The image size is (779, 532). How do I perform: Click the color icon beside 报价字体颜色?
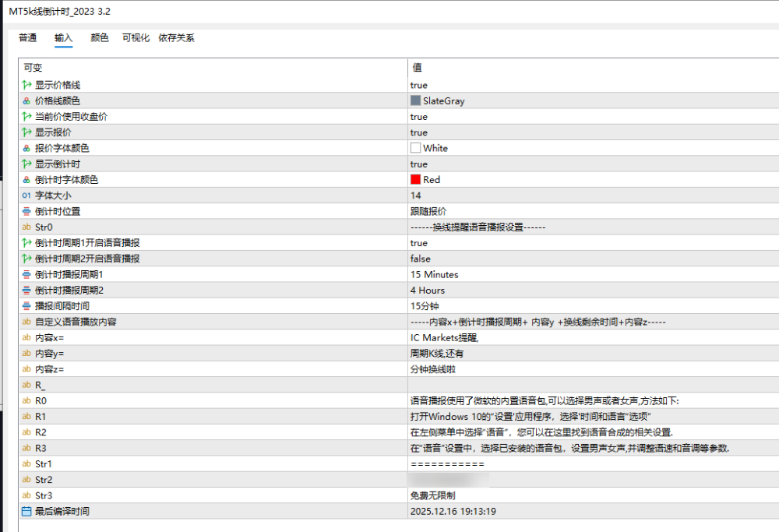click(26, 148)
